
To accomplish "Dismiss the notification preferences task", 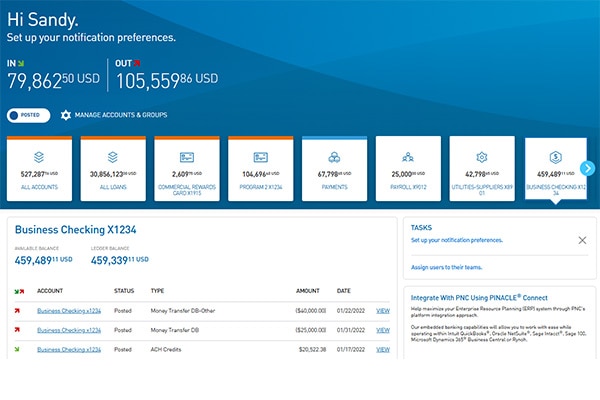I will [x=582, y=240].
